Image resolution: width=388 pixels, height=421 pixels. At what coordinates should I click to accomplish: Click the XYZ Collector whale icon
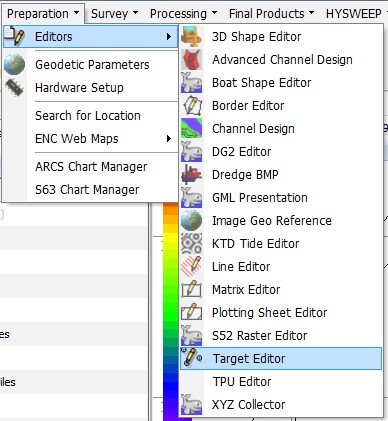191,404
